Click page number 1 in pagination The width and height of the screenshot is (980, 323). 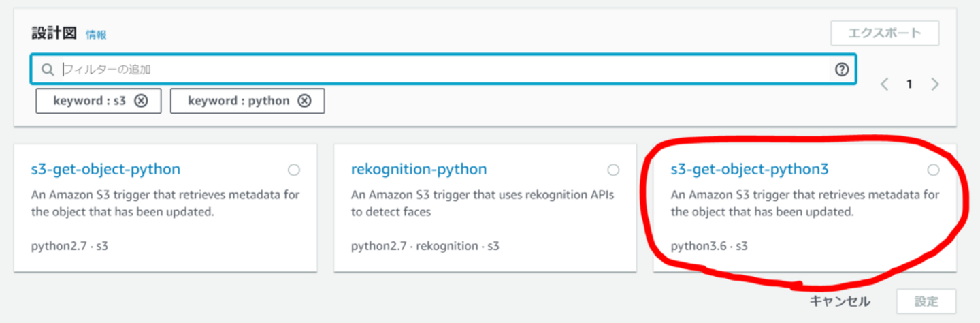[x=909, y=84]
